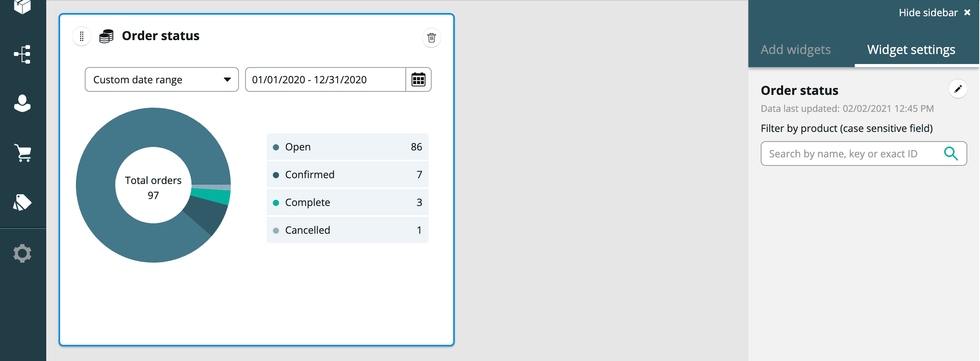
Task: Select the Widget settings tab
Action: (x=911, y=50)
